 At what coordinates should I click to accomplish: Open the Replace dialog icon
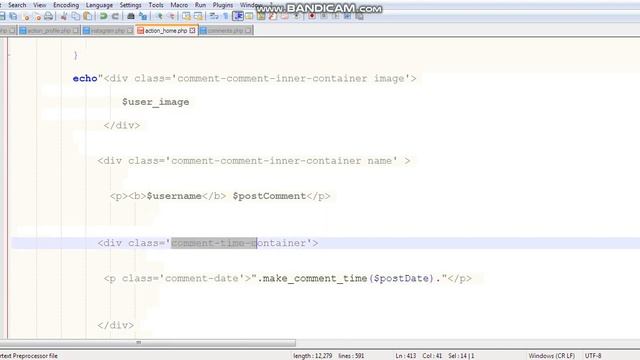pyautogui.click(x=142, y=16)
